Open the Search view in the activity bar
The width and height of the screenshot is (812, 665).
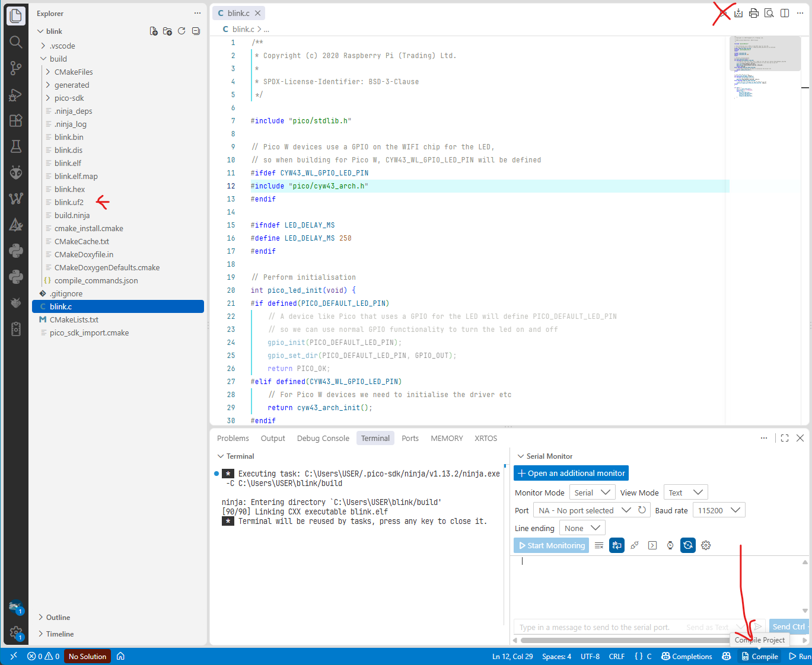click(x=16, y=42)
